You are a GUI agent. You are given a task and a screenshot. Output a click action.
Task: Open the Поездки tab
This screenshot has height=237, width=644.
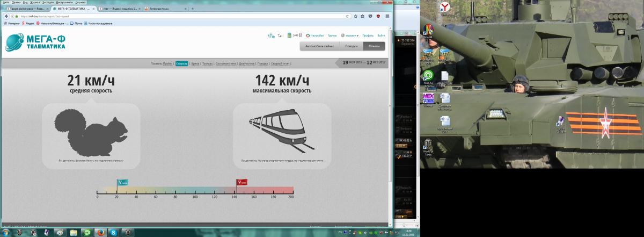(x=351, y=46)
